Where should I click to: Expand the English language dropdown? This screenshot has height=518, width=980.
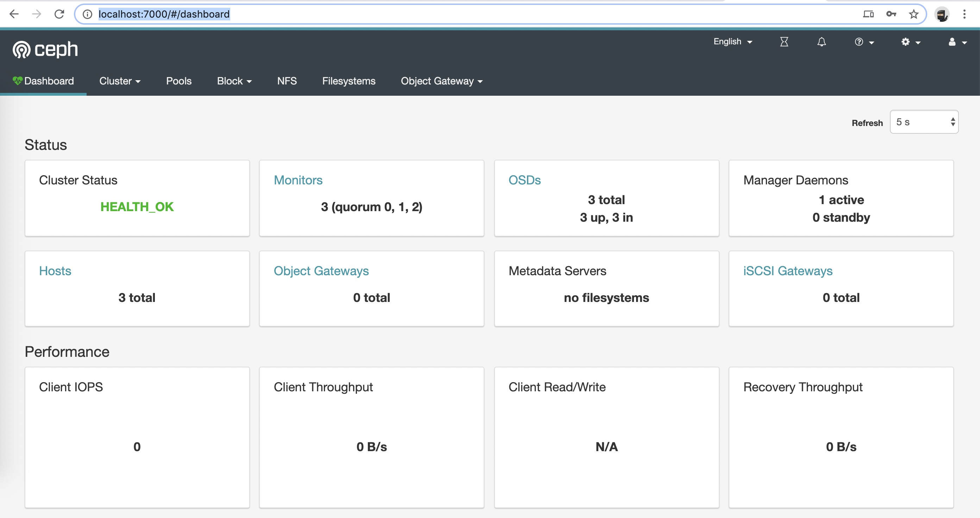732,42
